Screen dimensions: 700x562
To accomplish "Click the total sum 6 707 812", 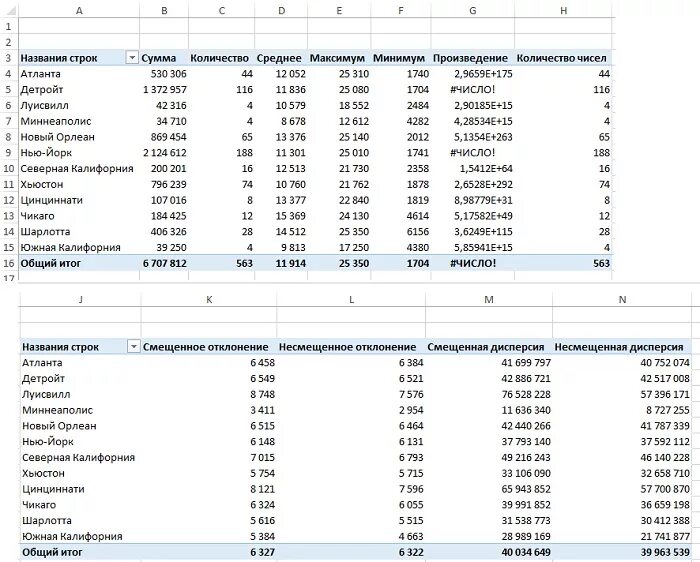I will 165,263.
